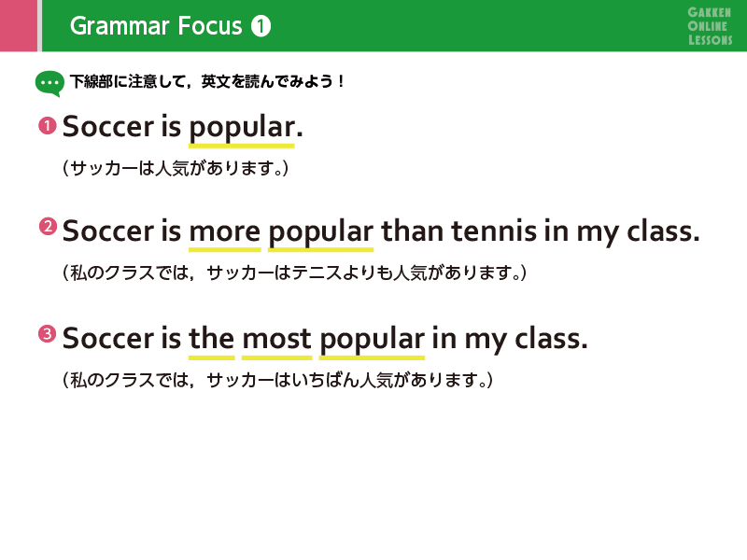
Task: Click the pink block in header corner
Action: pyautogui.click(x=19, y=26)
